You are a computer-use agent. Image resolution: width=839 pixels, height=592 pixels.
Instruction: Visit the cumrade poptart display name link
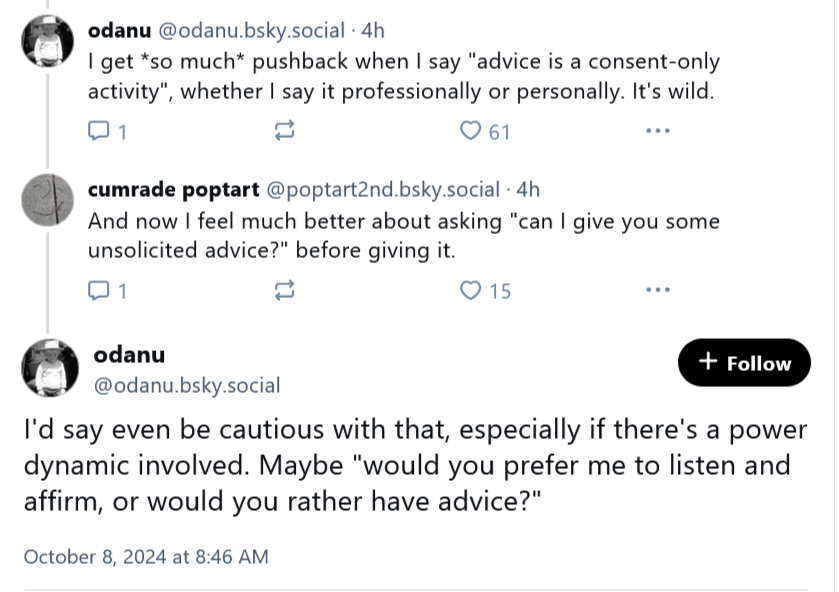coord(171,189)
